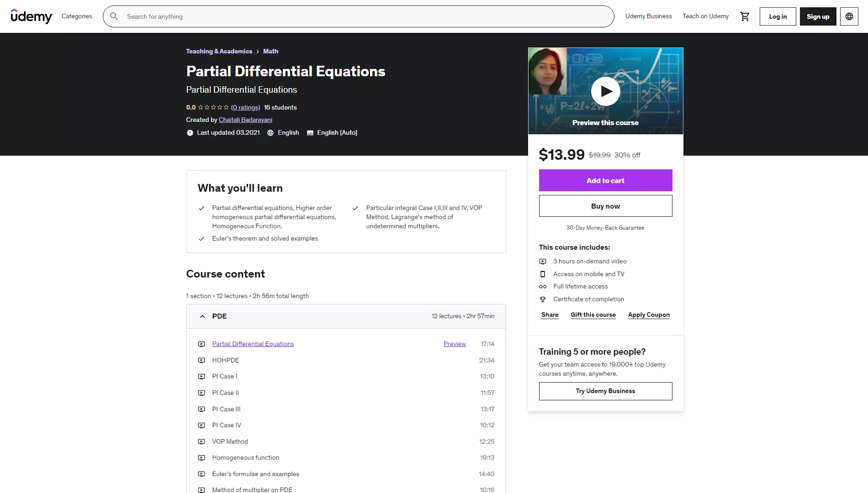Image resolution: width=868 pixels, height=493 pixels.
Task: Click the video icon beside PI Case II
Action: point(201,393)
